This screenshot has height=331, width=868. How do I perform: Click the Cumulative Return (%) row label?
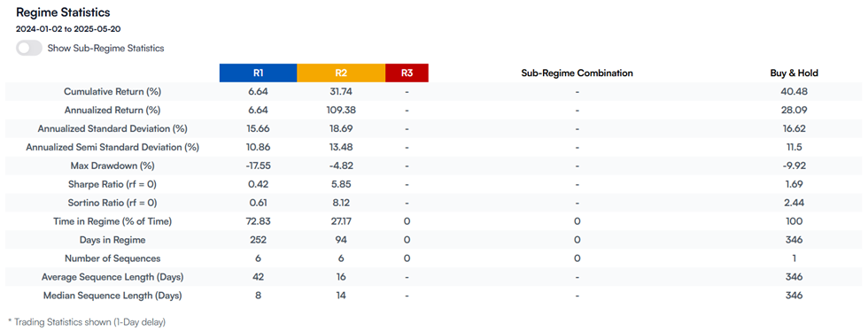click(112, 91)
